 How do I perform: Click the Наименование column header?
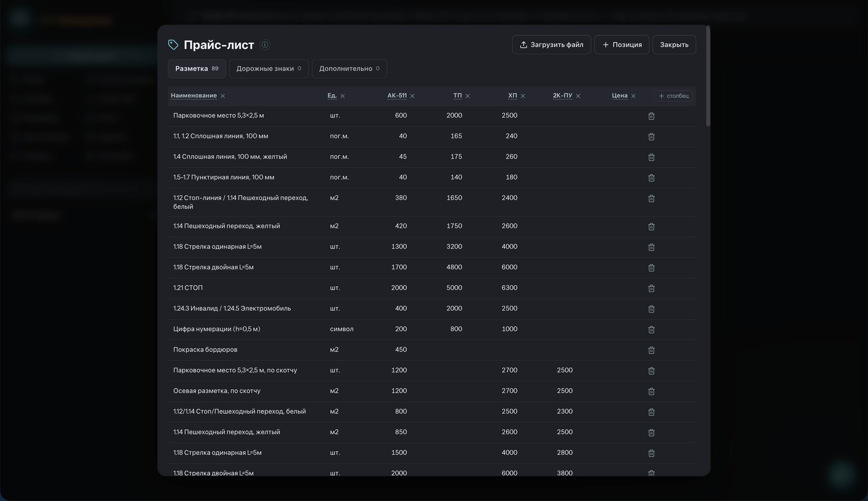tap(194, 96)
